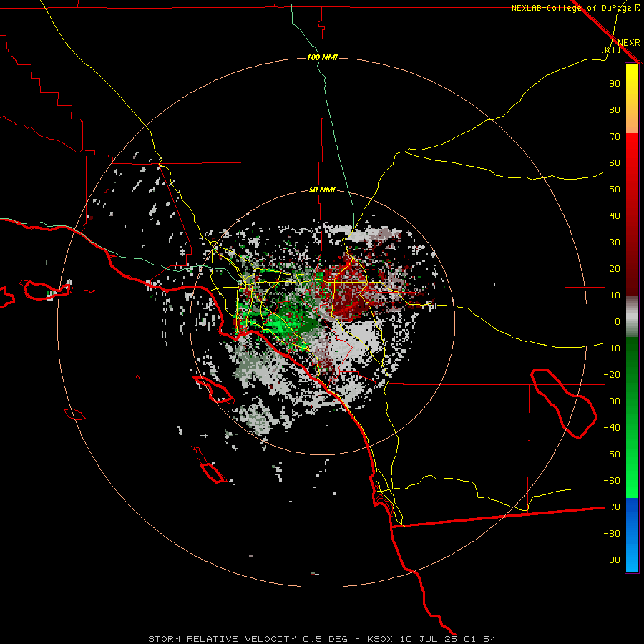Click the 30 value on velocity scale
Image resolution: width=644 pixels, height=644 pixels.
(615, 243)
